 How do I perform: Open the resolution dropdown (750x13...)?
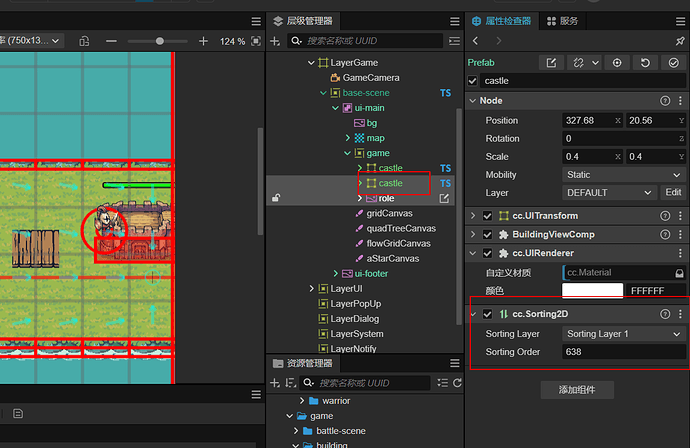(31, 40)
